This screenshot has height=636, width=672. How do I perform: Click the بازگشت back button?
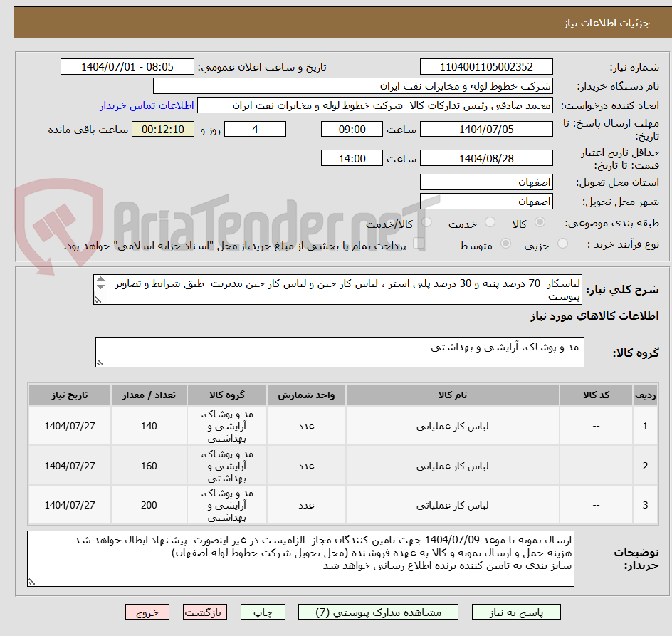205,612
